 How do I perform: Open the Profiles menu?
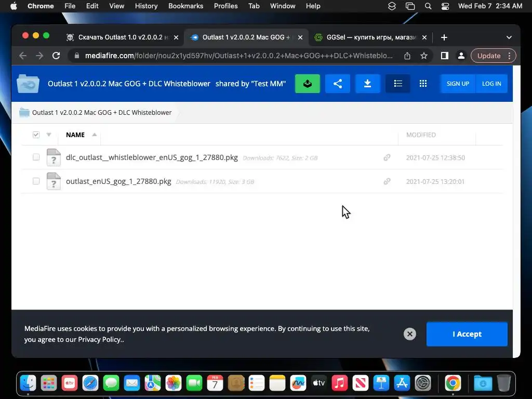tap(225, 6)
